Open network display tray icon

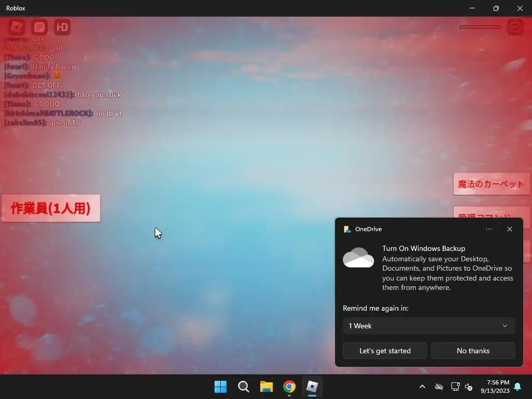[x=455, y=387]
